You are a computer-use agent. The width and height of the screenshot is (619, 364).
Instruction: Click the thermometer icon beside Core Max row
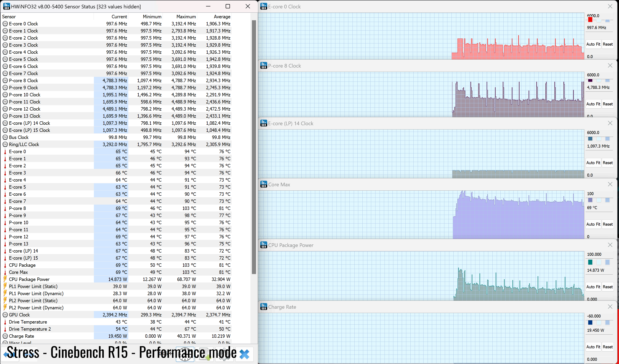(5, 272)
